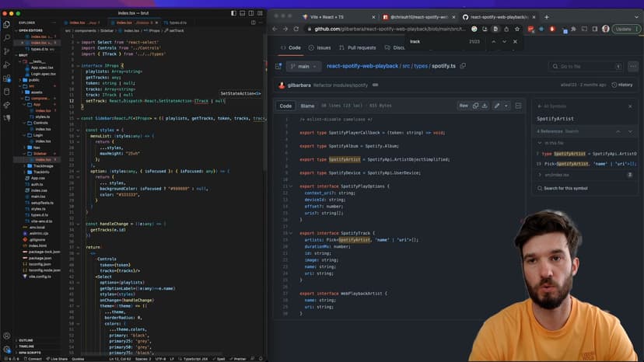Open the Extensions view in activity bar
644x362 pixels.
tap(6, 78)
